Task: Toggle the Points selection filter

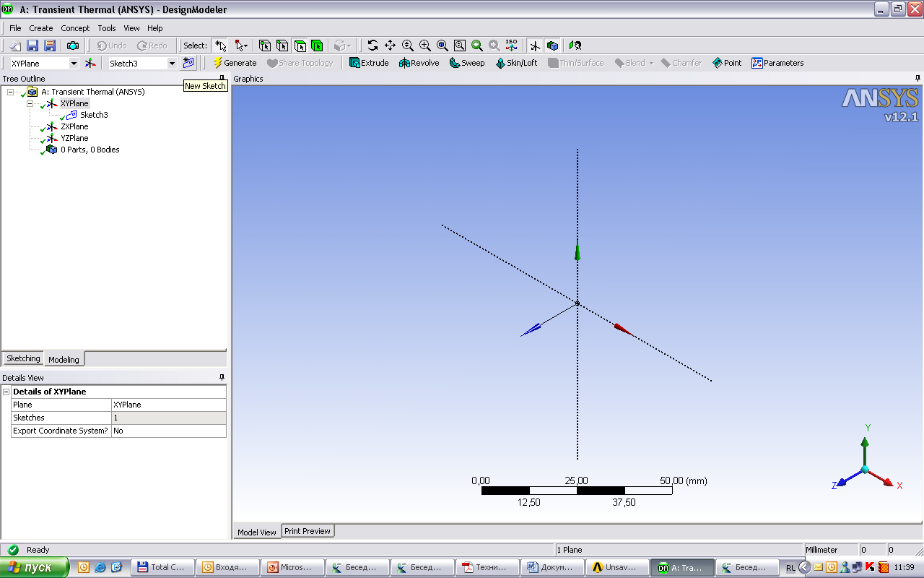Action: click(x=265, y=46)
